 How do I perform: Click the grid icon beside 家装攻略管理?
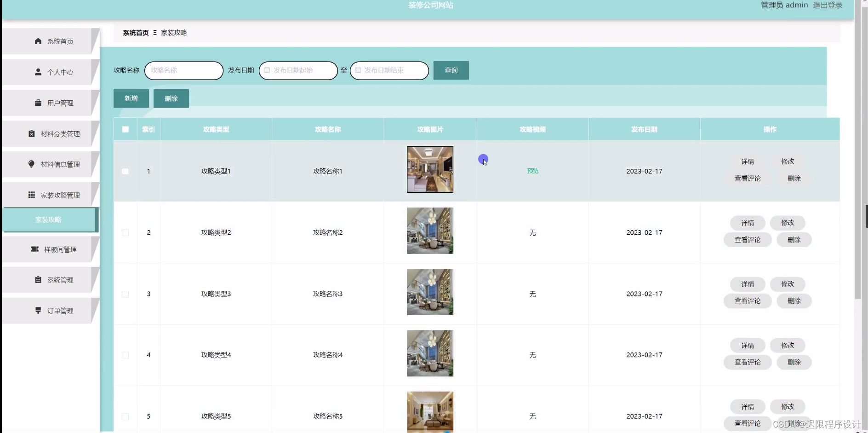31,195
